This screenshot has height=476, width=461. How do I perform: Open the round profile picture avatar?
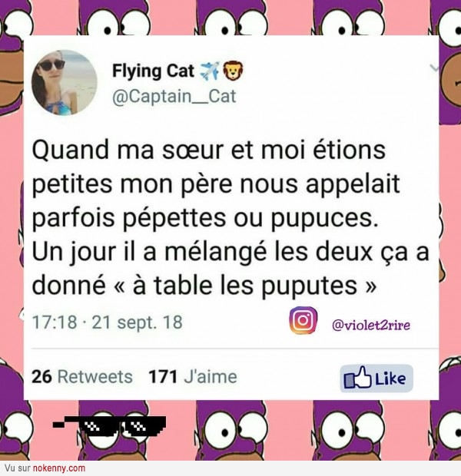64,83
